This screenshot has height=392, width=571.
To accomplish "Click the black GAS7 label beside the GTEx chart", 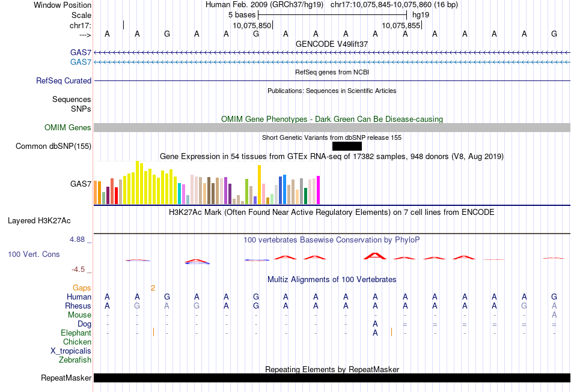I will tap(81, 184).
